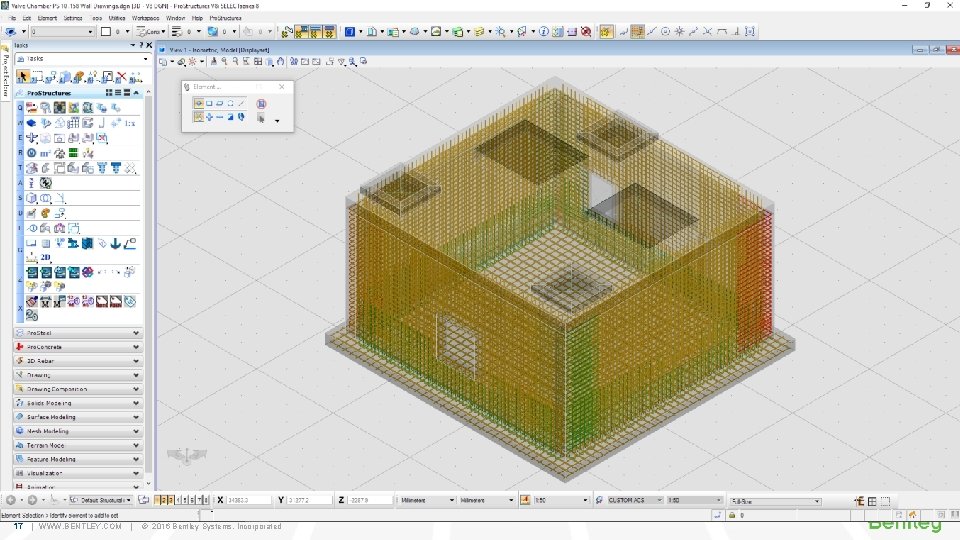This screenshot has width=960, height=540.
Task: Click the anchor icon in row G
Action: click(116, 243)
